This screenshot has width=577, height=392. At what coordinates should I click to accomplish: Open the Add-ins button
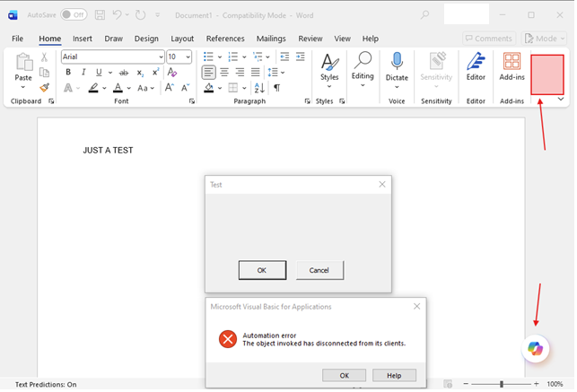pyautogui.click(x=511, y=66)
